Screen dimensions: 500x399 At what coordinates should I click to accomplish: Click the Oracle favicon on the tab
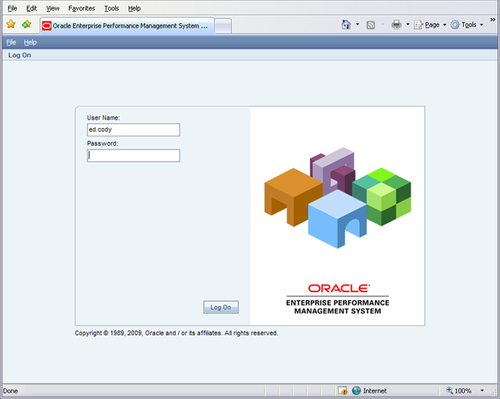click(x=47, y=26)
